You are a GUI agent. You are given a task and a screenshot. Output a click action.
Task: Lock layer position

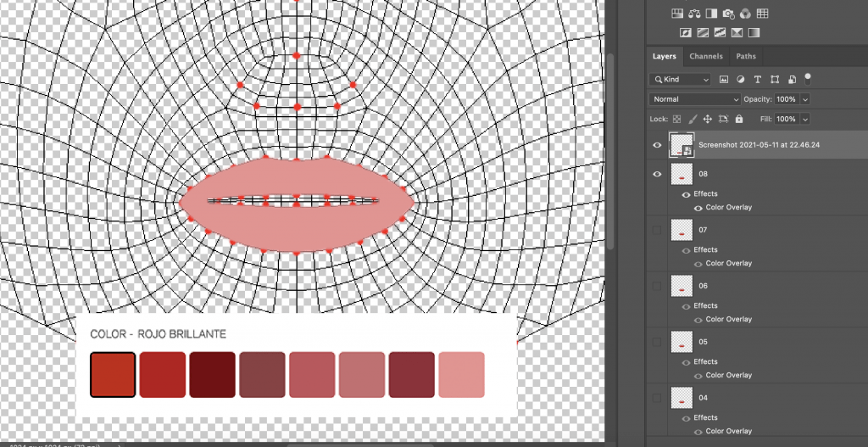707,119
